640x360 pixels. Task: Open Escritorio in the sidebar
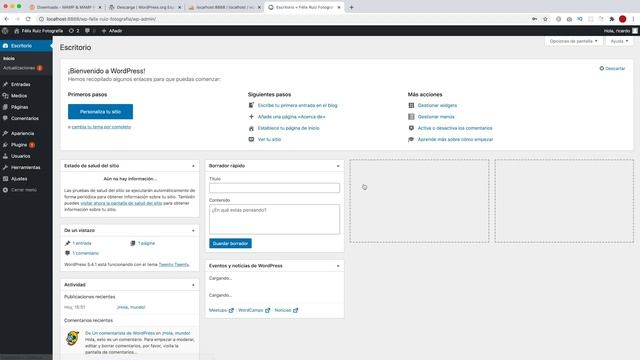coord(26,46)
